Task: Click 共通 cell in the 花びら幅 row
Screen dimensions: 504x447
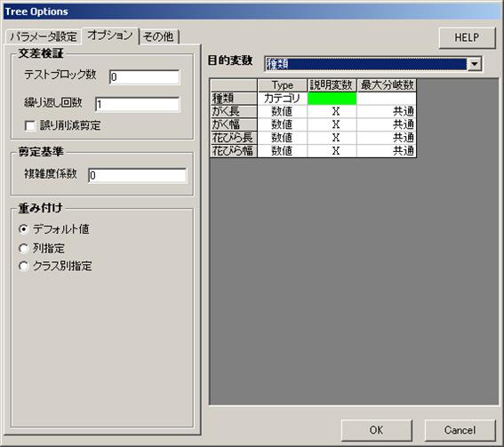Action: (x=387, y=151)
